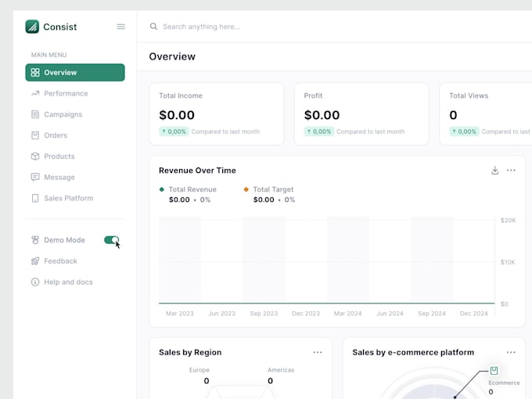Viewport: 532px width, 399px height.
Task: Open Help and docs
Action: [x=68, y=282]
